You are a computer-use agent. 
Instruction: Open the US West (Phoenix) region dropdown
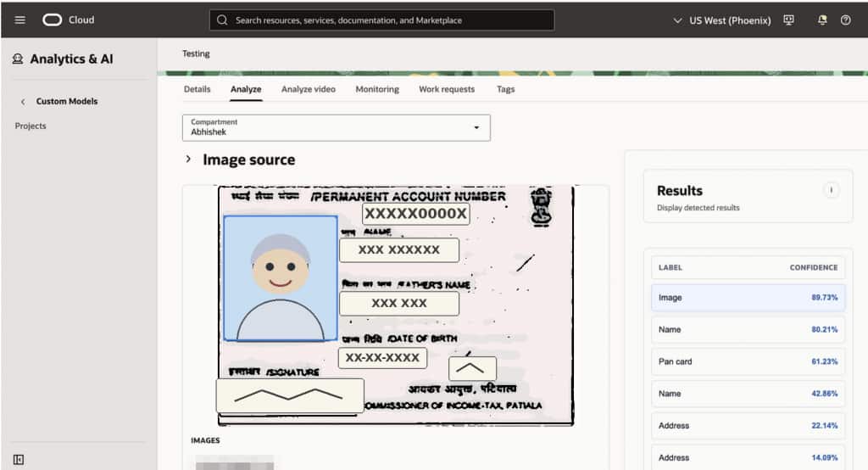pos(722,20)
